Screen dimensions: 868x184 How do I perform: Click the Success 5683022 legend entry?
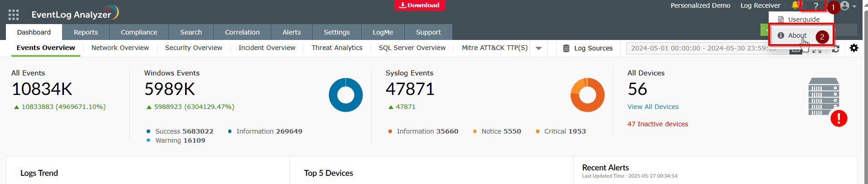(x=180, y=131)
